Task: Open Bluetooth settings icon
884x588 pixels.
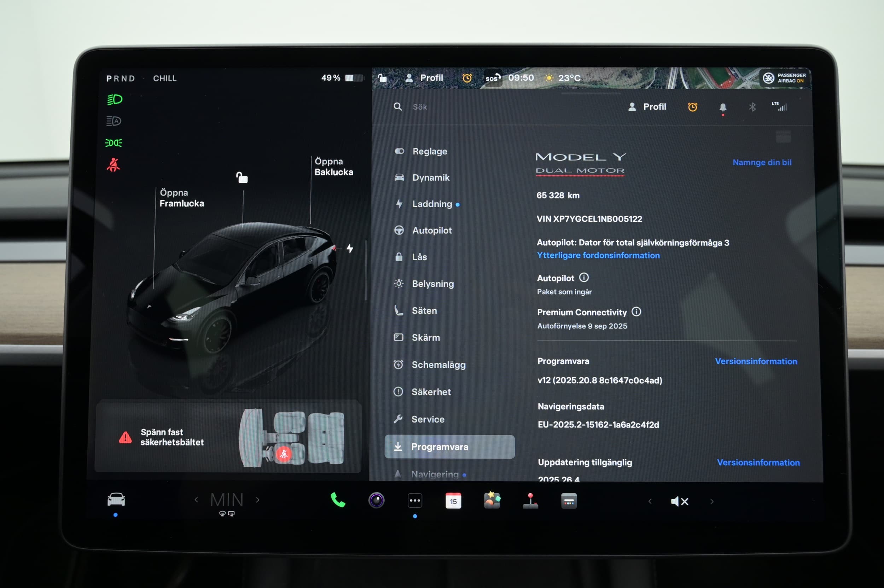Action: tap(752, 107)
